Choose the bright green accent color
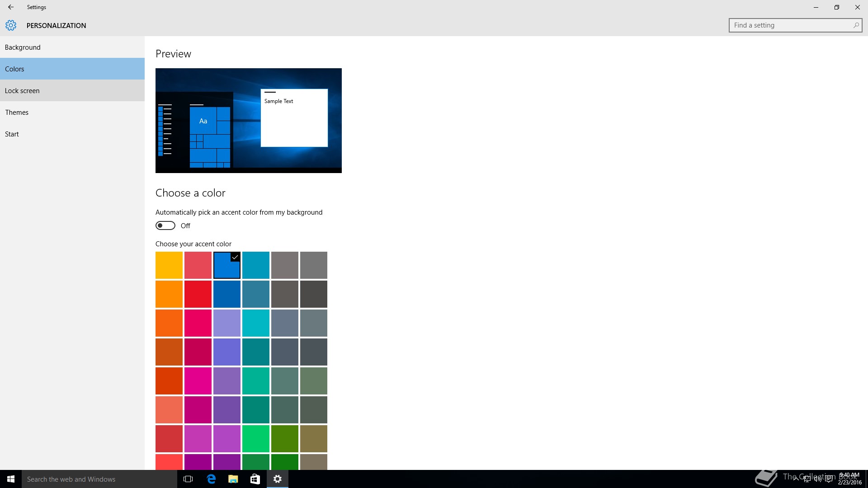 [256, 438]
